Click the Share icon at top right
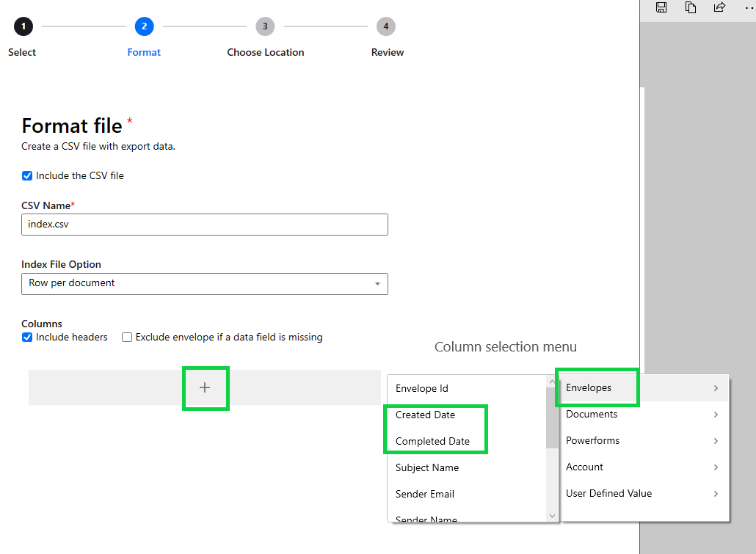 [720, 7]
